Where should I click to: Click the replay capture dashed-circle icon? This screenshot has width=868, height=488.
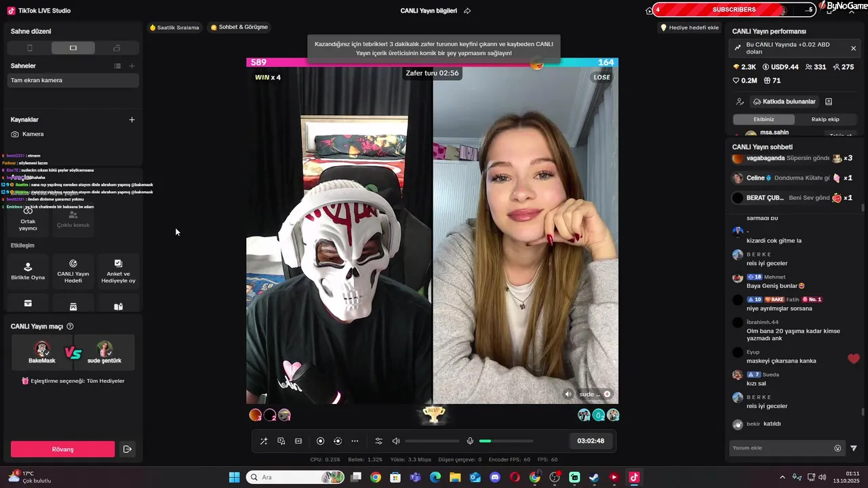[x=338, y=441]
